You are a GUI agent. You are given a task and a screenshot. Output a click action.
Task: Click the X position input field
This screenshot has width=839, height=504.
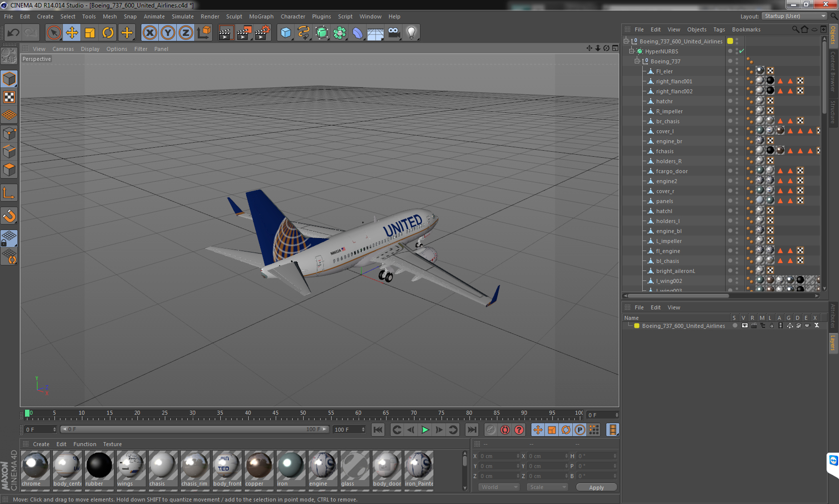(x=499, y=456)
